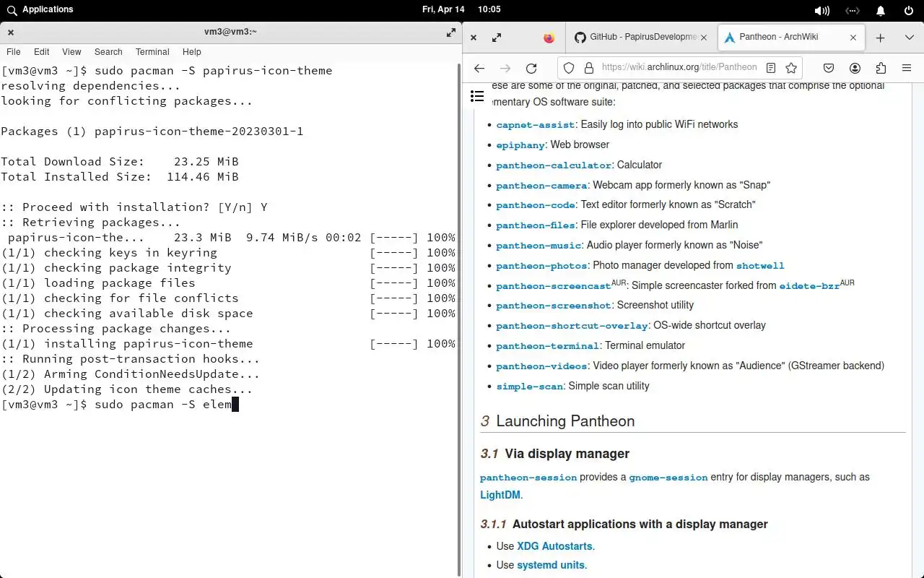The width and height of the screenshot is (924, 578).
Task: Open Firefox View pinned icon
Action: (x=549, y=38)
